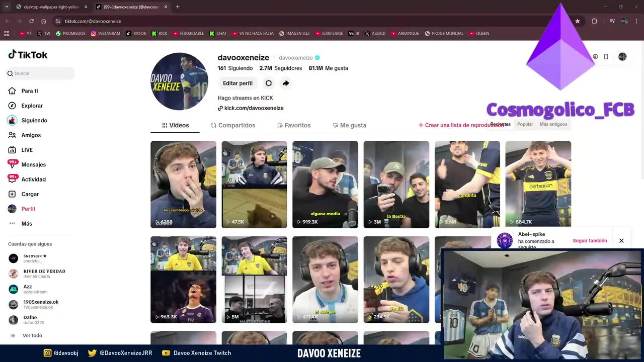Switch to the Me gusta tab
644x362 pixels.
click(x=349, y=125)
